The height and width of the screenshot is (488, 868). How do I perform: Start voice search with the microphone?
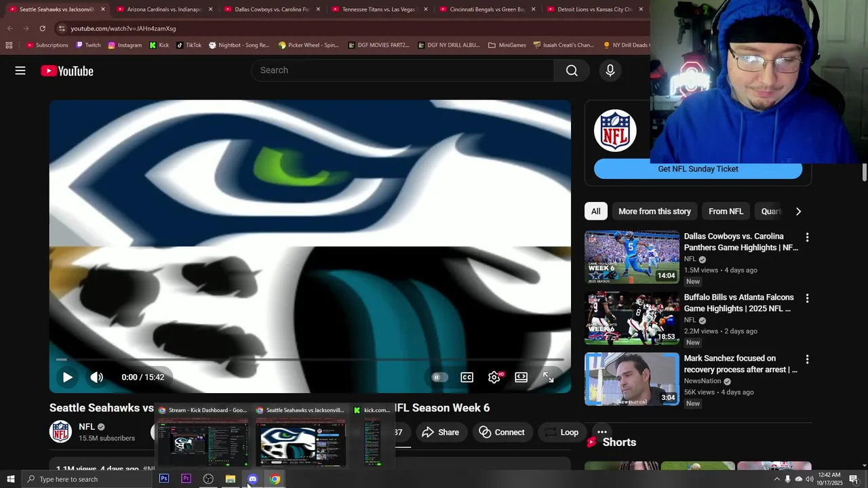610,70
